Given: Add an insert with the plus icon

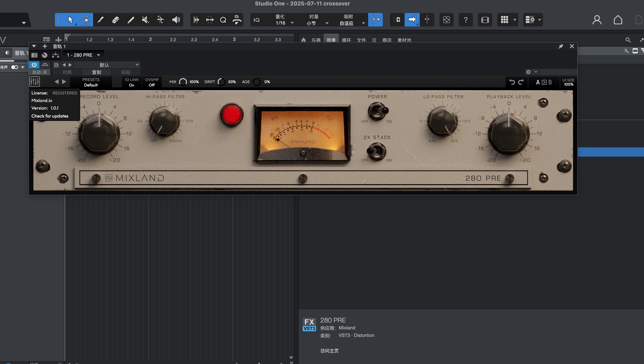Looking at the screenshot, I should (45, 46).
